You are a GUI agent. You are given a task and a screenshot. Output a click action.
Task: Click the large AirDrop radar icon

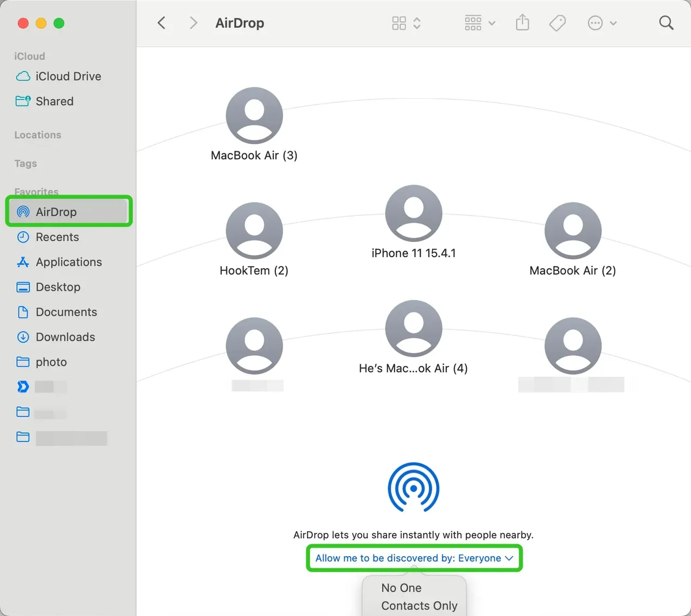[x=414, y=488]
